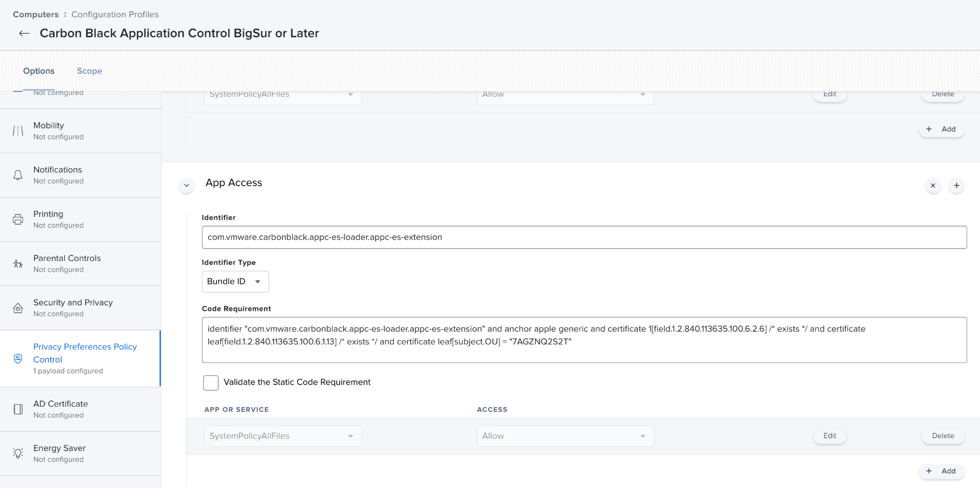Open lower SystemPolicyAllFiles app or service dropdown
The width and height of the screenshot is (980, 488).
pos(283,436)
